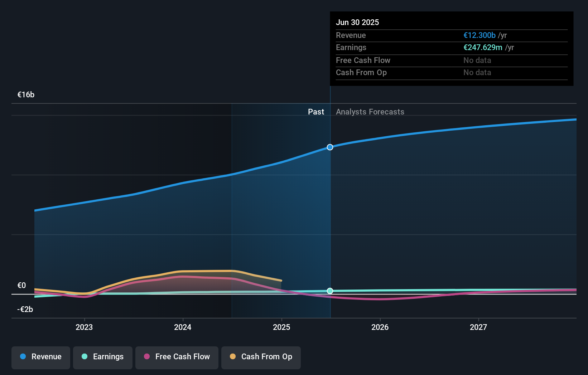This screenshot has height=375, width=588.
Task: Click No data value beside Cash From Op
Action: 477,72
